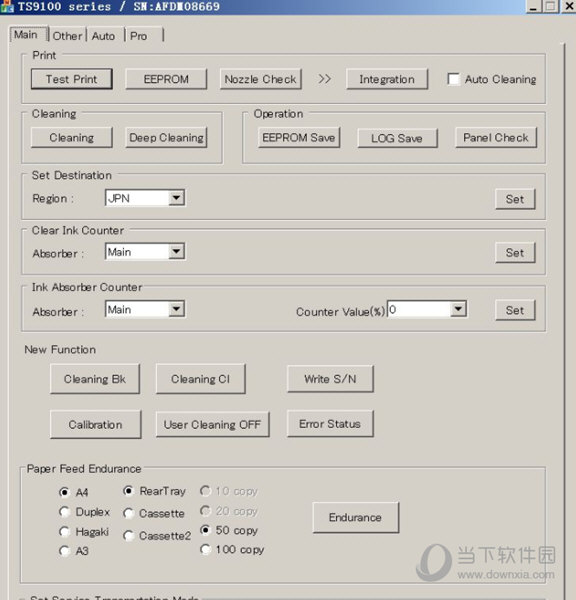Screen dimensions: 576x600
Task: Click the Cleaning Cl button
Action: pos(201,379)
